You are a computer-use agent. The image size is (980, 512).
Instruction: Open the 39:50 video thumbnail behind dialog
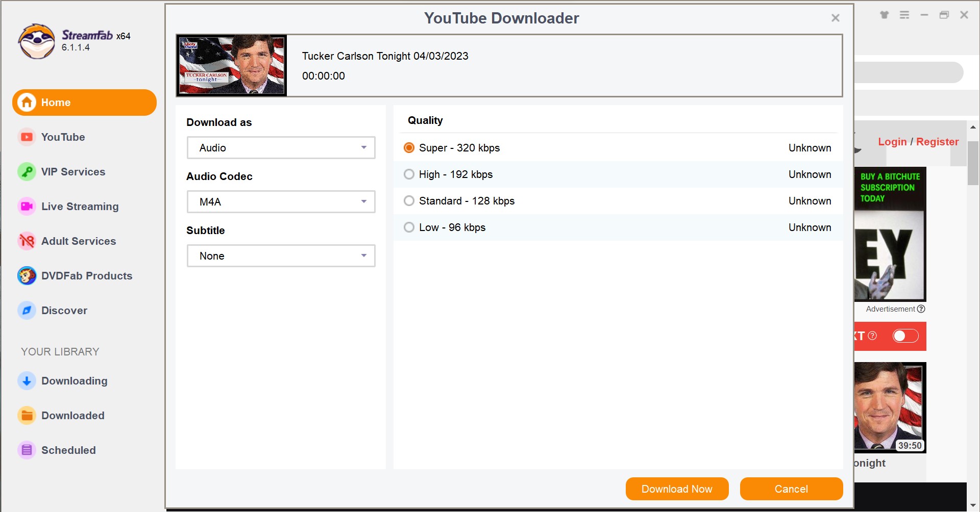[x=890, y=407]
